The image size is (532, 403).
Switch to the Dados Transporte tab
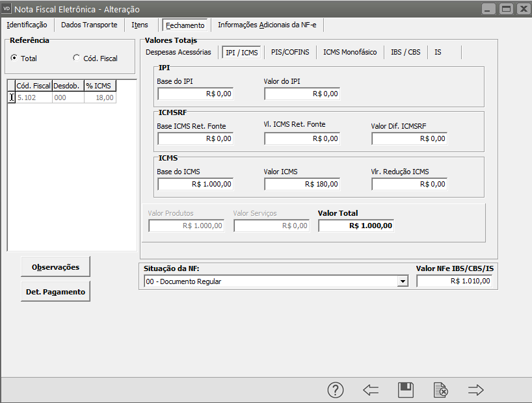pos(89,25)
